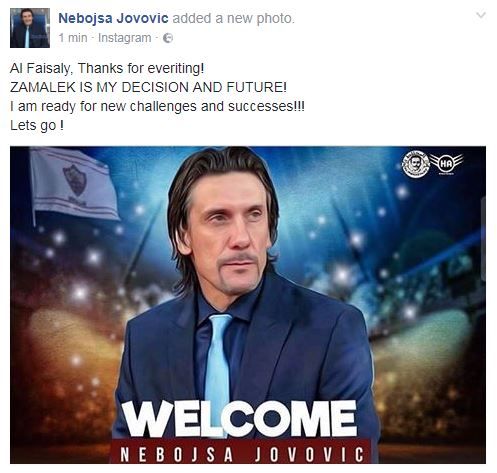Follow the Instagram source link
The image size is (497, 473).
(124, 38)
